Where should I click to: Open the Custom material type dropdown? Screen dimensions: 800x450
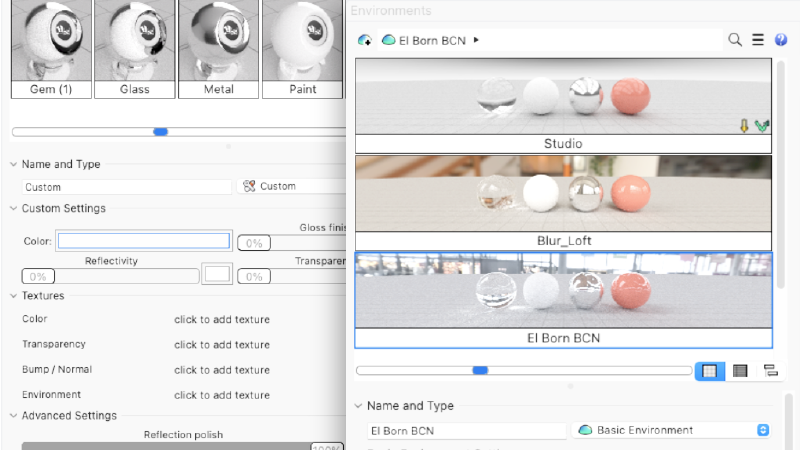click(x=290, y=186)
